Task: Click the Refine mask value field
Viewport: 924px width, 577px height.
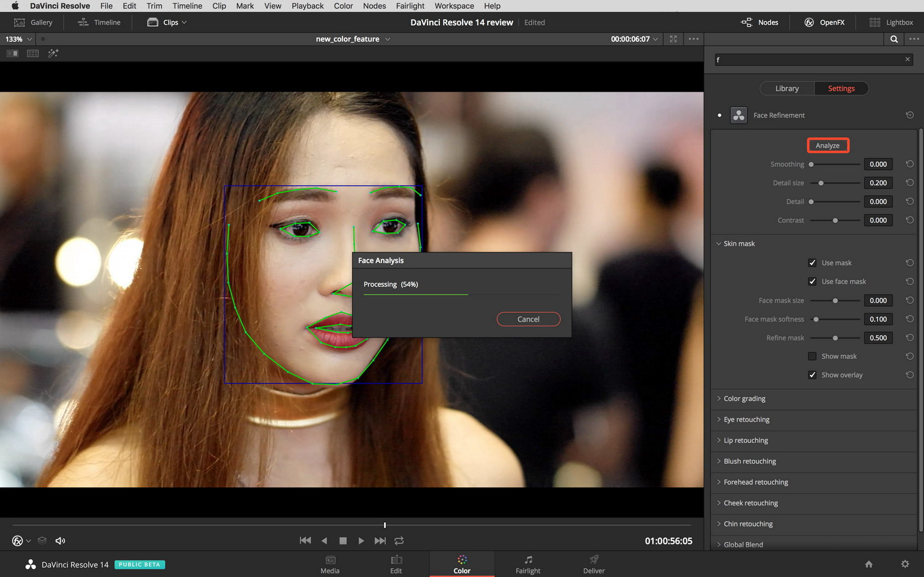Action: [878, 337]
